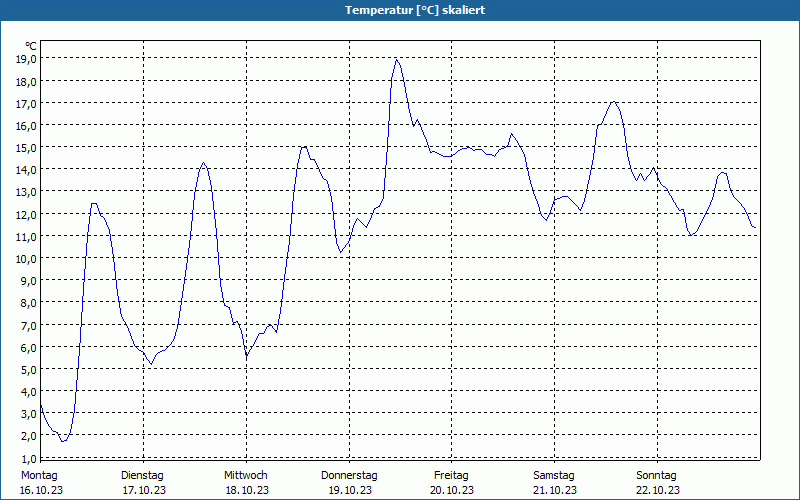
Task: Click the 16.10.23 date label
Action: pos(41,490)
